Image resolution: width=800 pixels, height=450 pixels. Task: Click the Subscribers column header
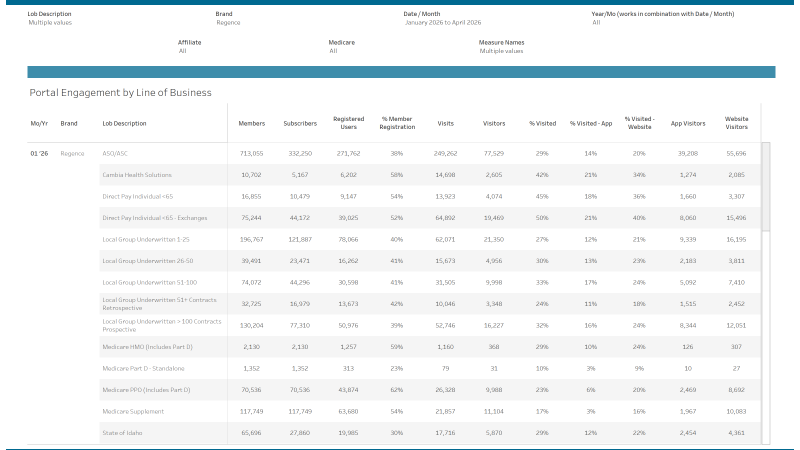pos(300,124)
